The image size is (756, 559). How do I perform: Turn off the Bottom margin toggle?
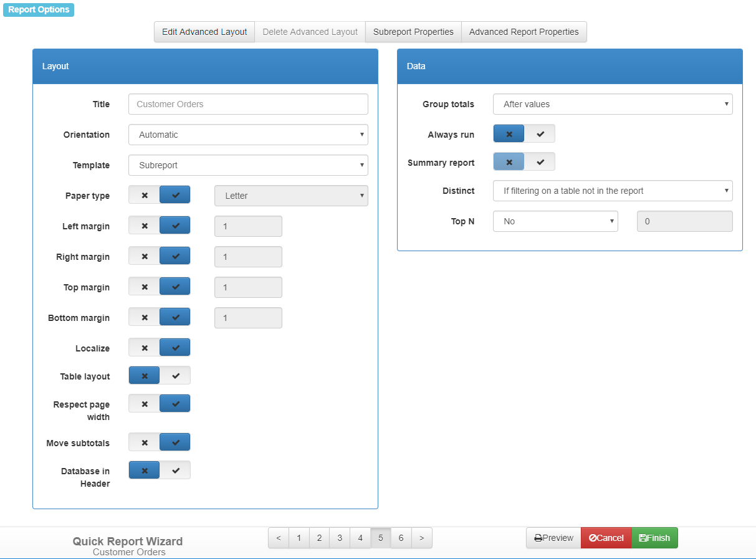click(x=145, y=317)
